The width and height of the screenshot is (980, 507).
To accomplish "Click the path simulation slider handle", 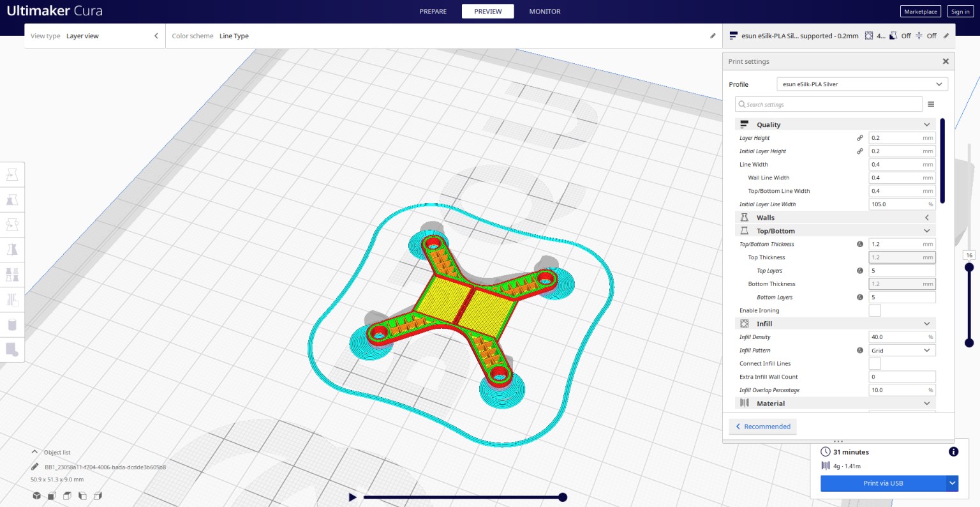I will pyautogui.click(x=563, y=497).
